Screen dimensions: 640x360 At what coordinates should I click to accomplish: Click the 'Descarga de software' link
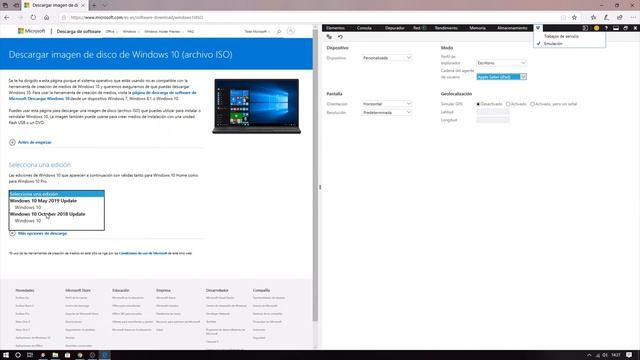click(x=79, y=31)
